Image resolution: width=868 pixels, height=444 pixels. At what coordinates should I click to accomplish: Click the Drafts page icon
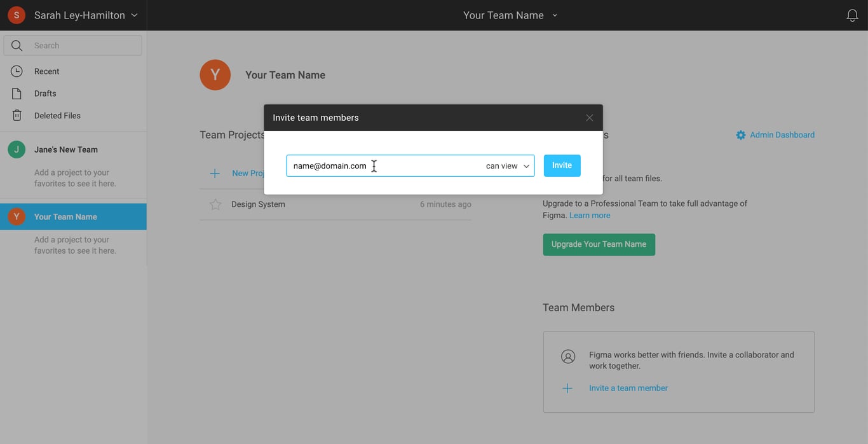tap(17, 94)
